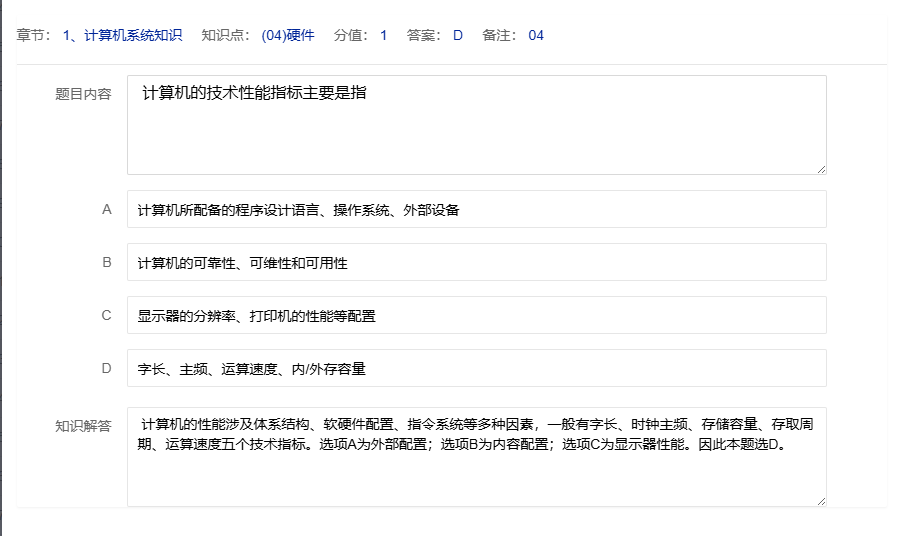Click resize handle of 题目内容 text area
The width and height of the screenshot is (902, 536).
(821, 169)
